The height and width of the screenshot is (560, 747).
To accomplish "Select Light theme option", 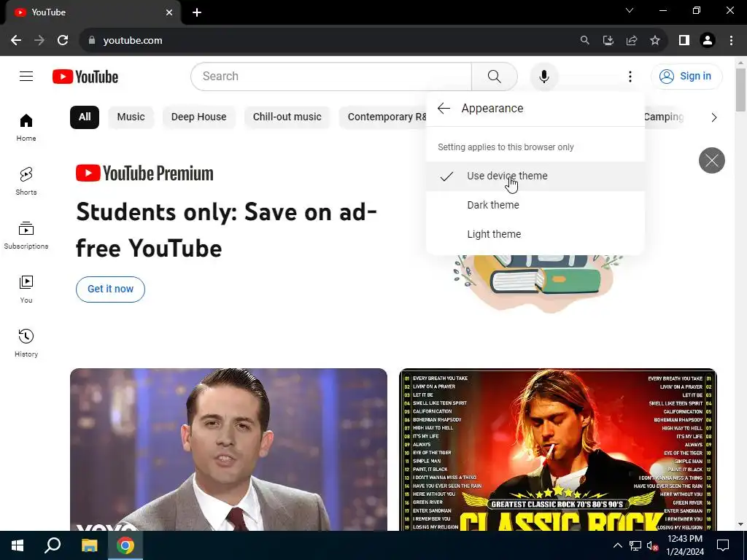I will [x=535, y=234].
